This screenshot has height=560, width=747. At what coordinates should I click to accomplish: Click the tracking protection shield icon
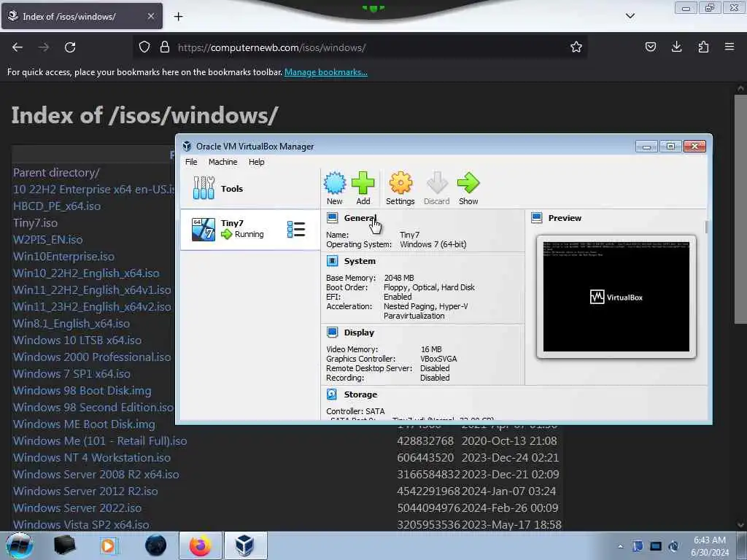144,47
